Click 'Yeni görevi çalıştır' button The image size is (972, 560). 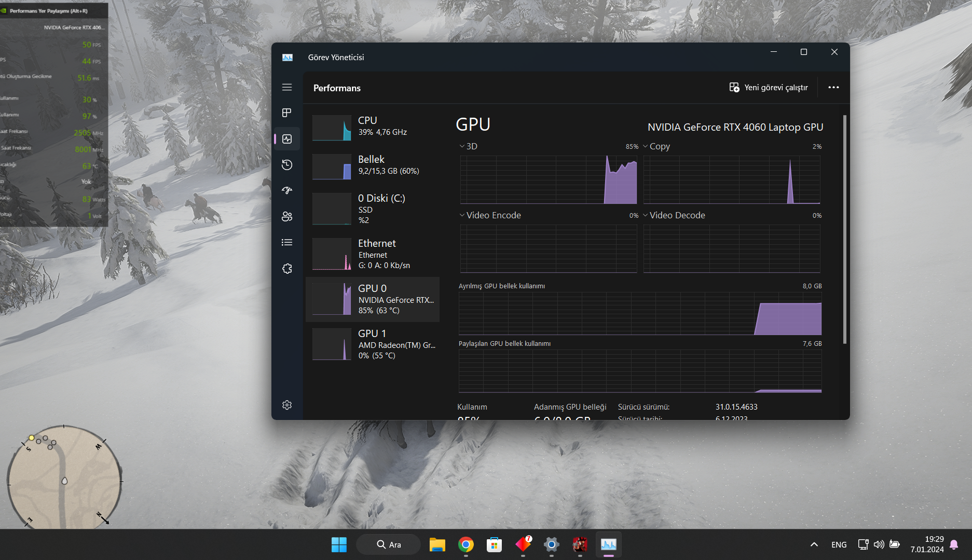click(x=769, y=88)
